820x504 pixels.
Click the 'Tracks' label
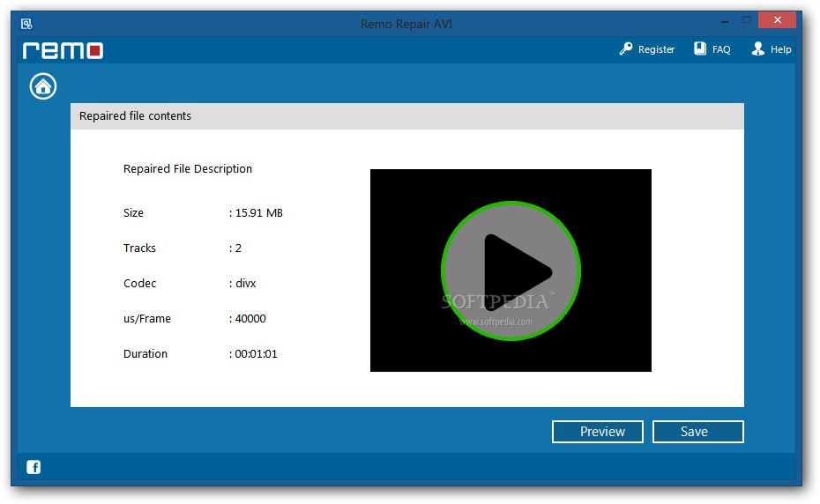[139, 248]
